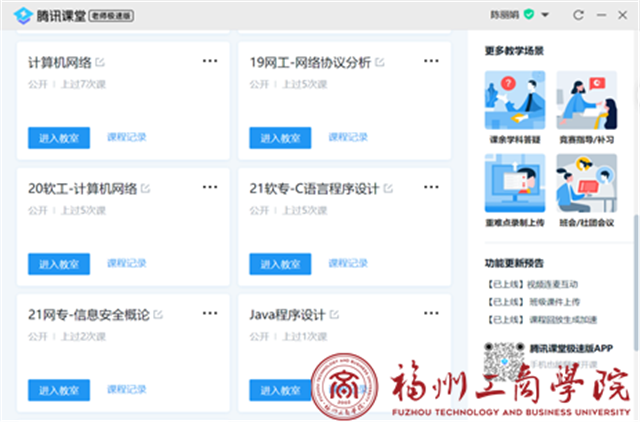The height and width of the screenshot is (422, 640).
Task: Click edit icon beside 21软专-C语言程序设计
Action: point(388,188)
